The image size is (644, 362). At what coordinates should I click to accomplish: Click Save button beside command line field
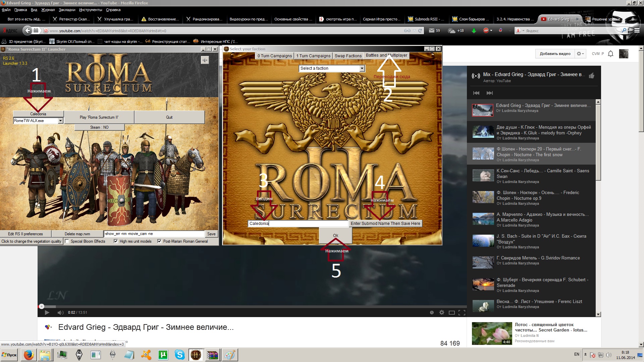point(211,234)
